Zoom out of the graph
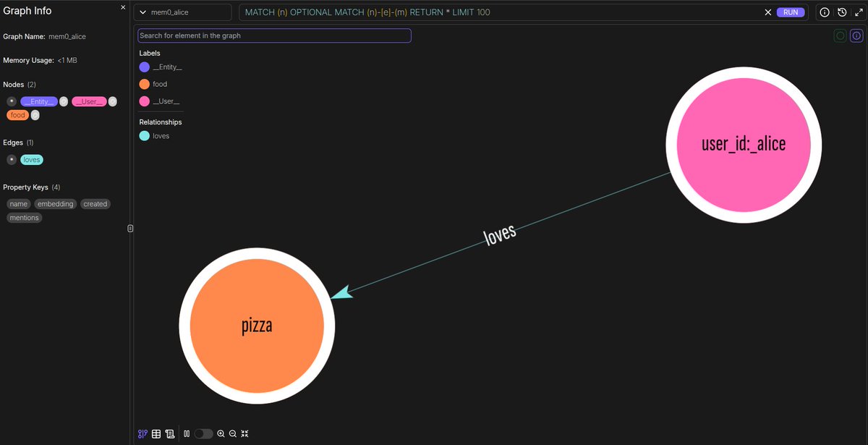Viewport: 868px width, 445px height. tap(233, 433)
